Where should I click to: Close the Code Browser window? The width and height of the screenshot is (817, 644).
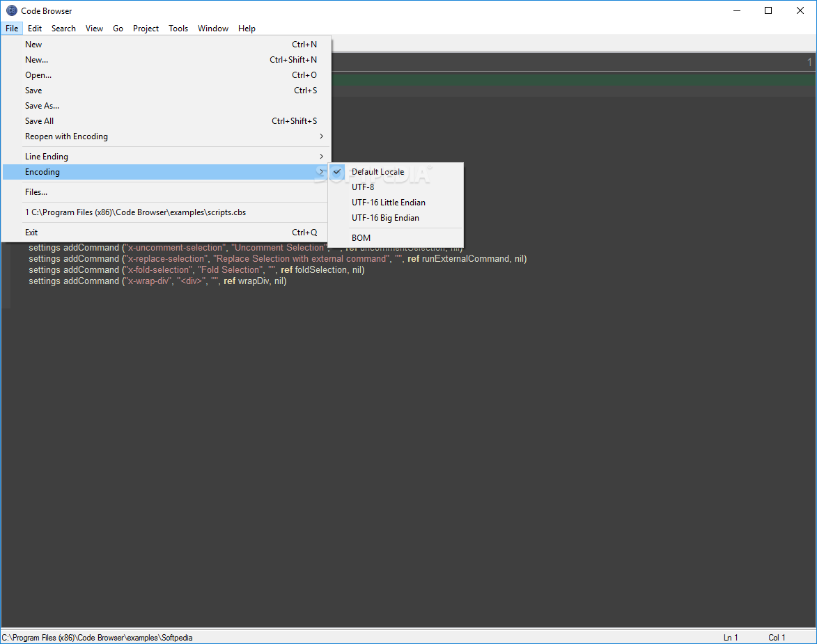(x=800, y=10)
